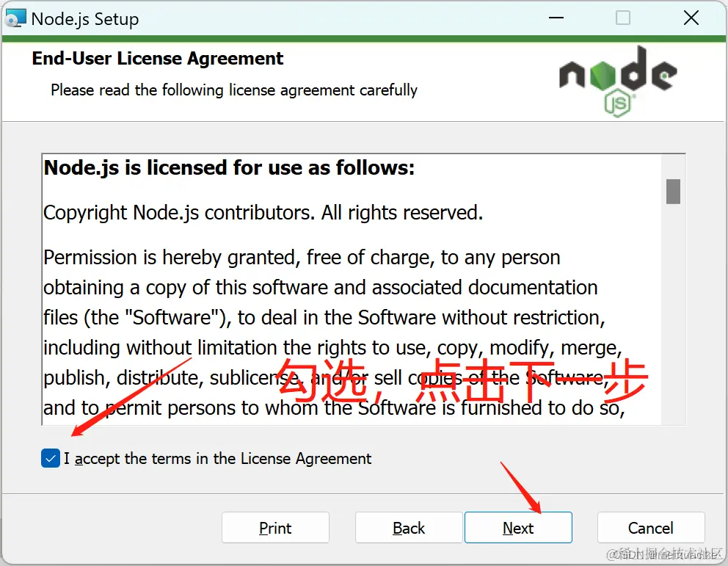Image resolution: width=728 pixels, height=566 pixels.
Task: Click the Print button
Action: pos(275,528)
